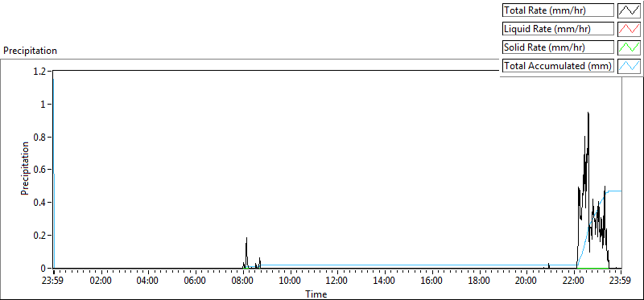644x300 pixels.
Task: Click the 18:00 x-axis time label
Action: [x=479, y=282]
